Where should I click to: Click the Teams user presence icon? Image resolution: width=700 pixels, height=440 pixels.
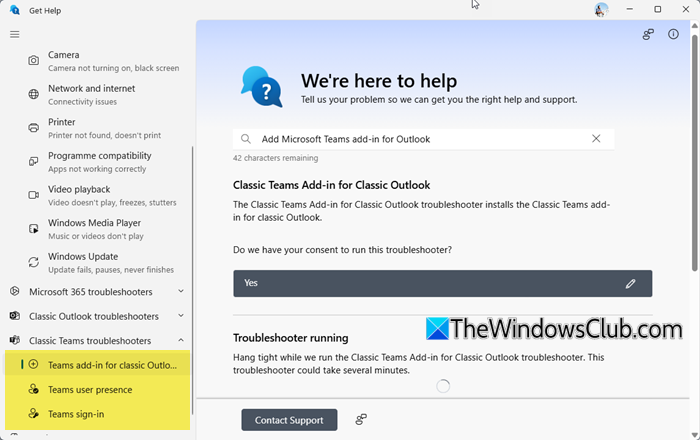pos(33,389)
